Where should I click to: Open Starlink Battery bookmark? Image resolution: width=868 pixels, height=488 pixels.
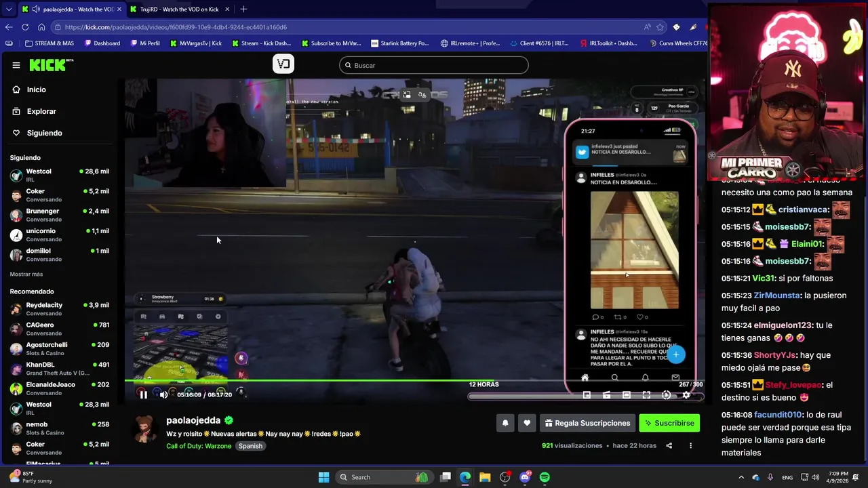400,43
